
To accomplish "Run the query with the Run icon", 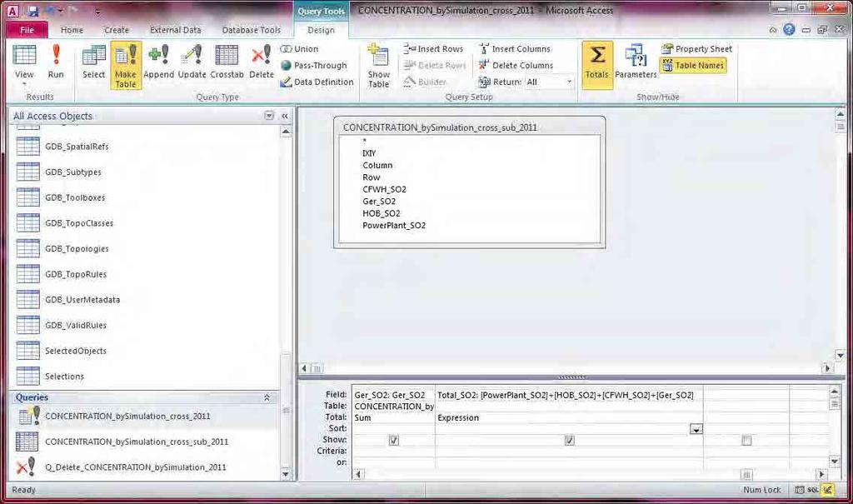I will (56, 62).
